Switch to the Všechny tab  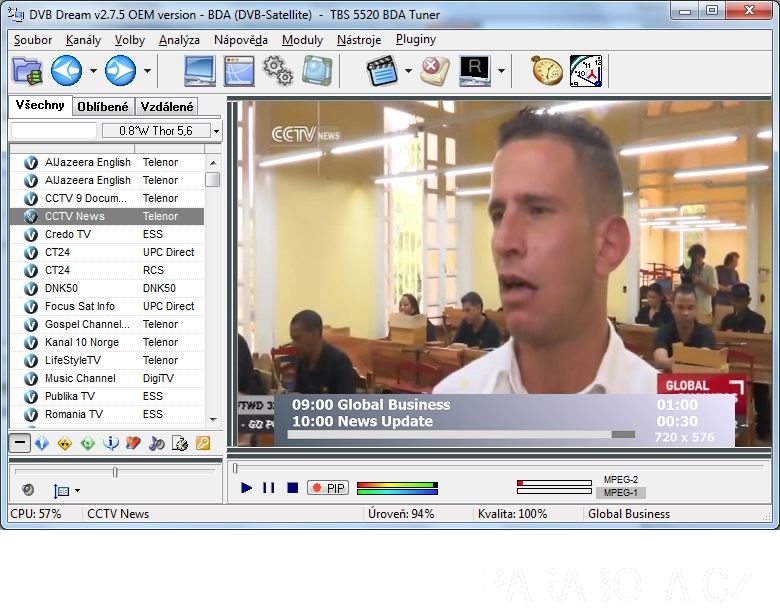click(40, 105)
